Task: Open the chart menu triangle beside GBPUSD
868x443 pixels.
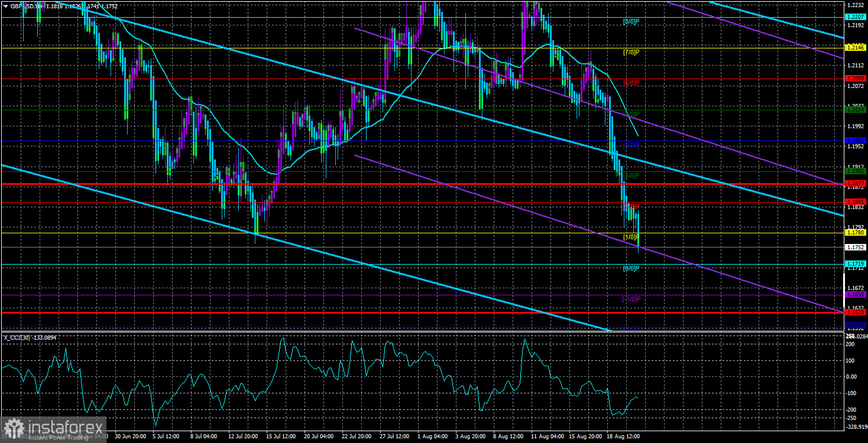Action: pyautogui.click(x=5, y=6)
